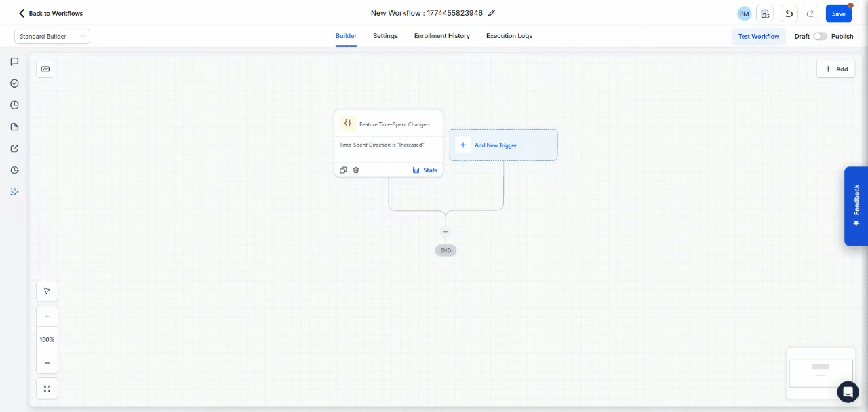Screen dimensions: 868x412
Task: Save the workflow
Action: coord(839,14)
